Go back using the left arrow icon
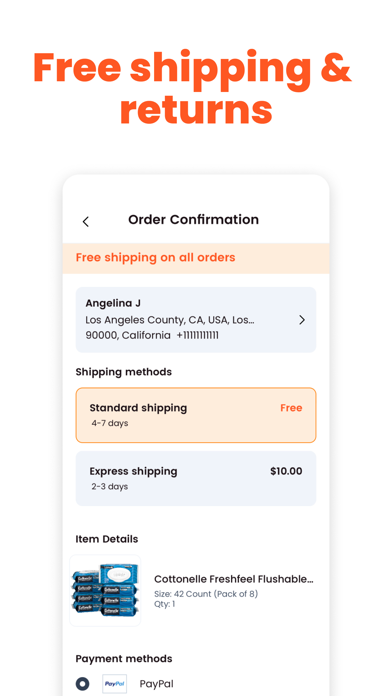 (86, 221)
